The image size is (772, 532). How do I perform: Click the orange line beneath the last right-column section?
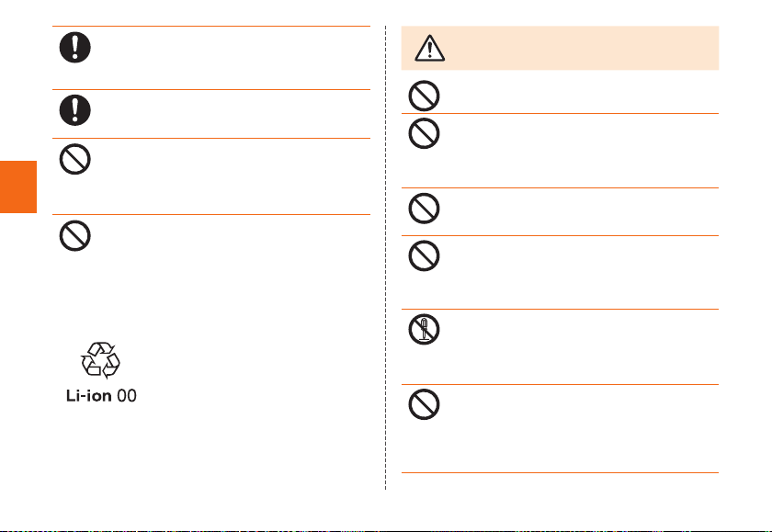pos(560,473)
